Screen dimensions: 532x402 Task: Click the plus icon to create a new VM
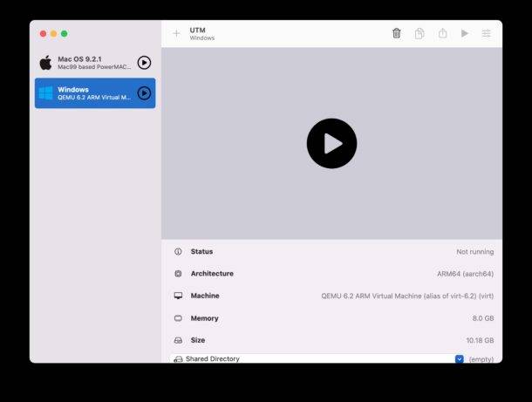[x=176, y=34]
